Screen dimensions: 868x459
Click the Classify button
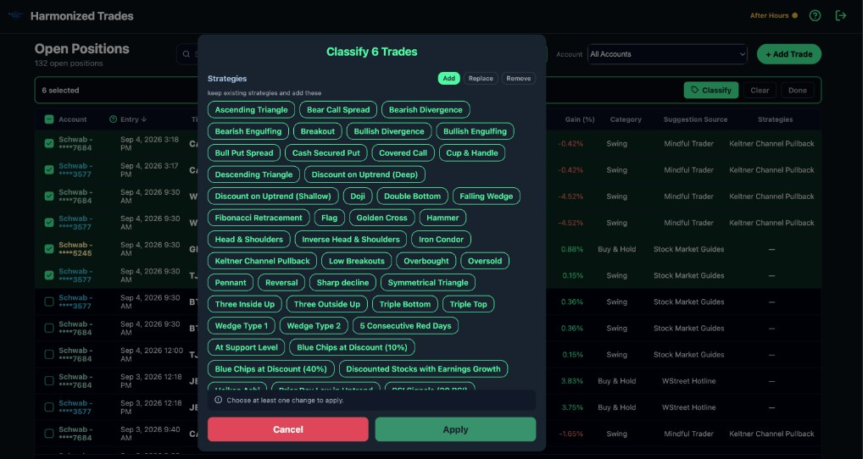tap(711, 90)
